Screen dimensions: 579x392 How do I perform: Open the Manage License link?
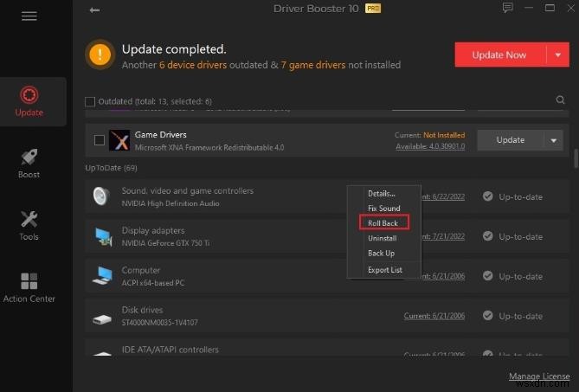coord(539,376)
